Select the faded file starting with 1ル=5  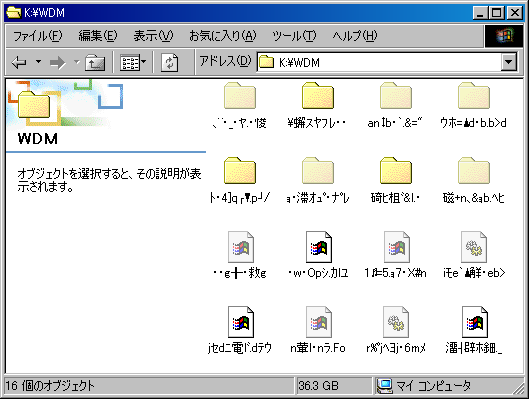(396, 255)
